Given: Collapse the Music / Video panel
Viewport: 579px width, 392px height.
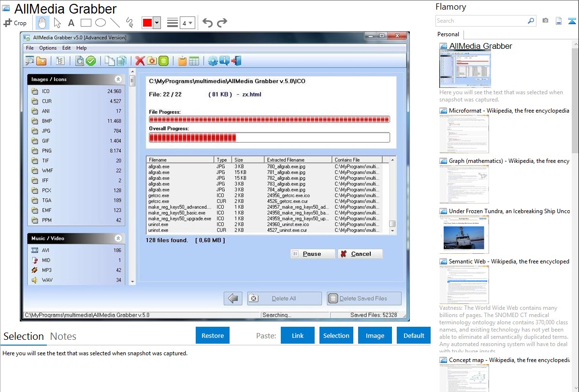Looking at the screenshot, I should click(x=118, y=238).
